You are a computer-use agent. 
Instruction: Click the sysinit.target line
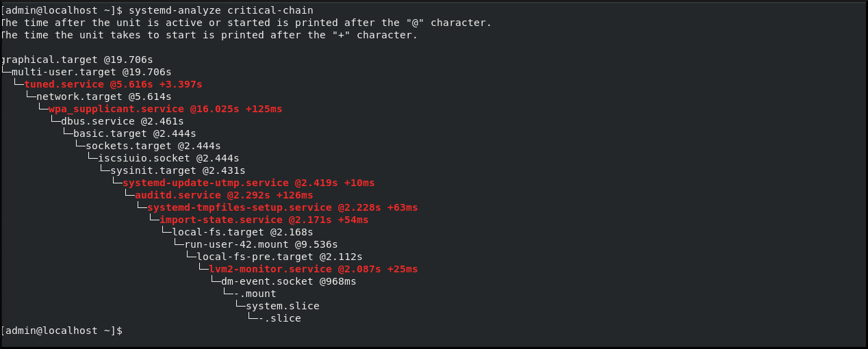click(177, 170)
